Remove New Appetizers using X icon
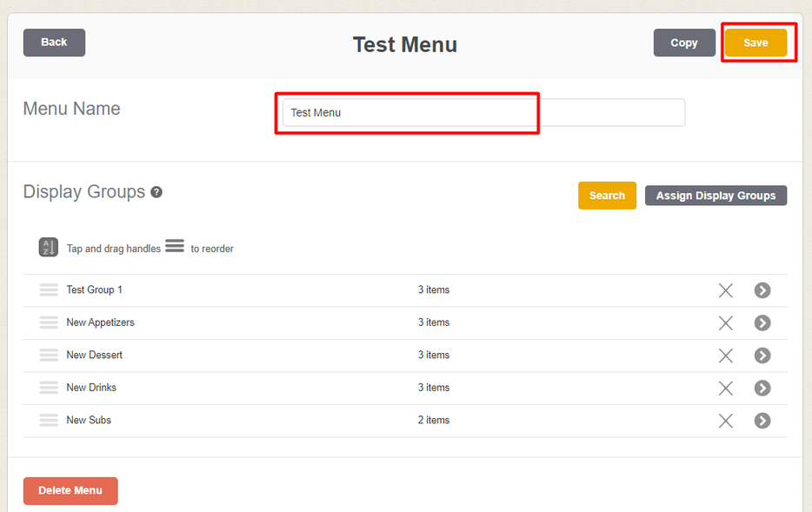 (726, 322)
